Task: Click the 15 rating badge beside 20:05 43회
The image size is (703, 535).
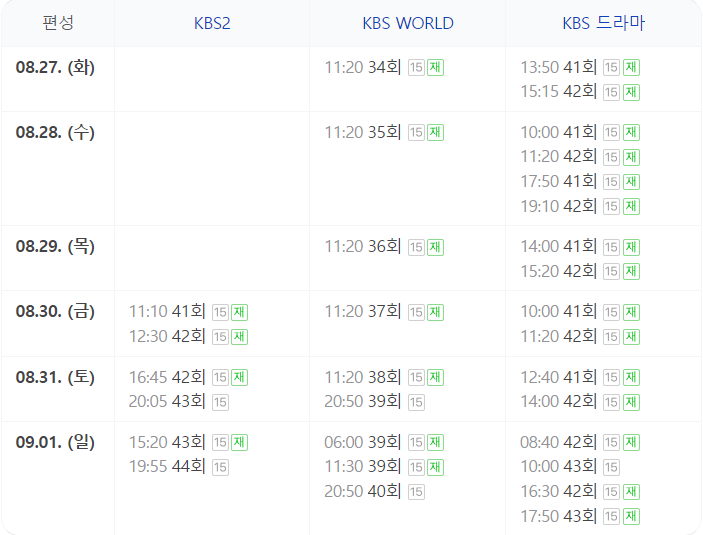Action: (220, 402)
